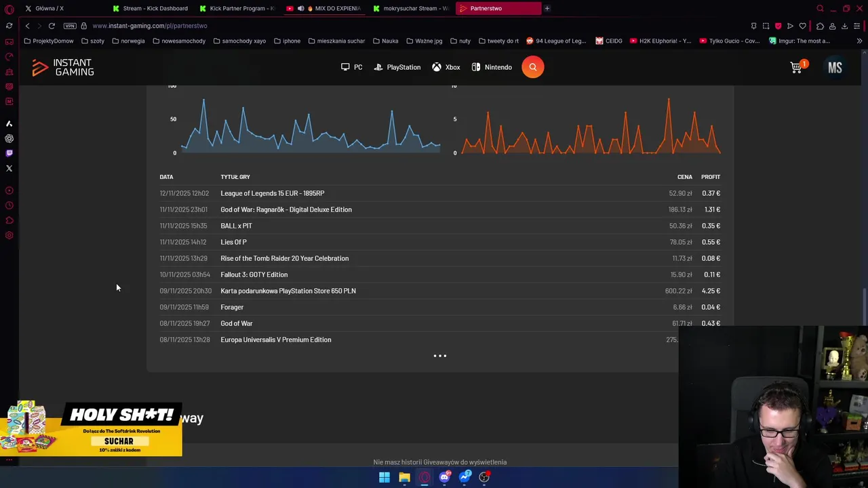Image resolution: width=868 pixels, height=488 pixels.
Task: Click the pinboard pin icon in toolbar
Action: tap(753, 26)
